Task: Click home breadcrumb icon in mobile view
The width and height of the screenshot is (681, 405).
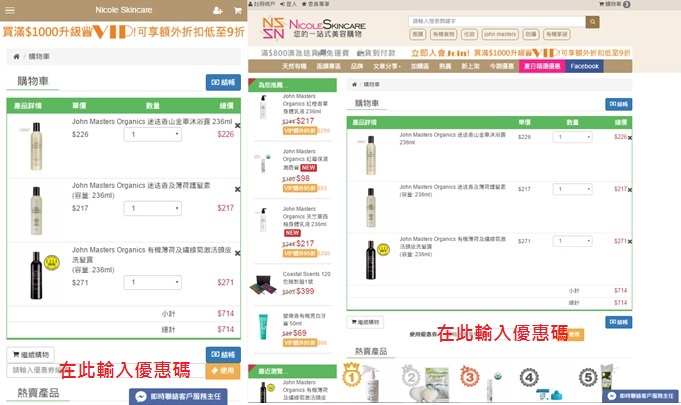Action: [17, 56]
